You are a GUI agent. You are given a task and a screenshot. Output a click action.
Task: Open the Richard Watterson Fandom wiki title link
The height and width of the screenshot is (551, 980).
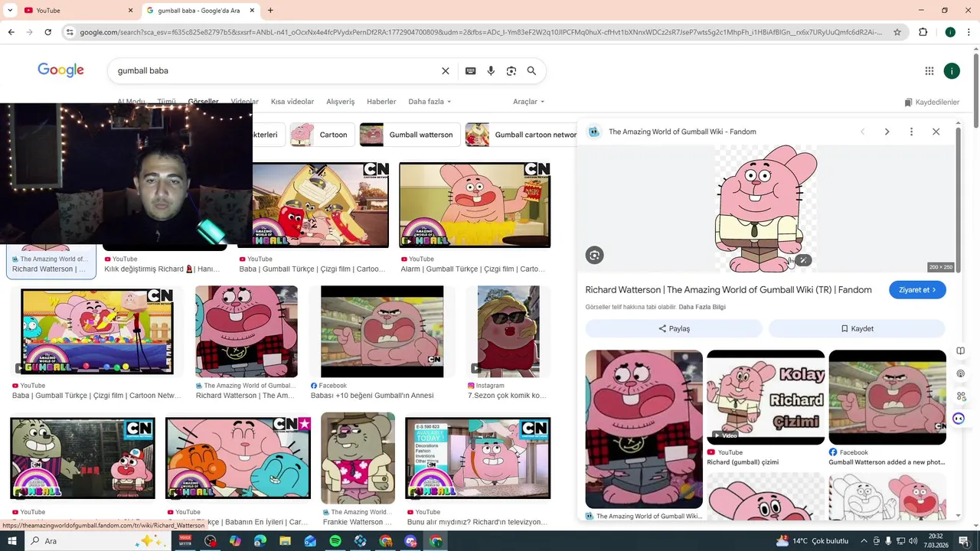pyautogui.click(x=728, y=290)
